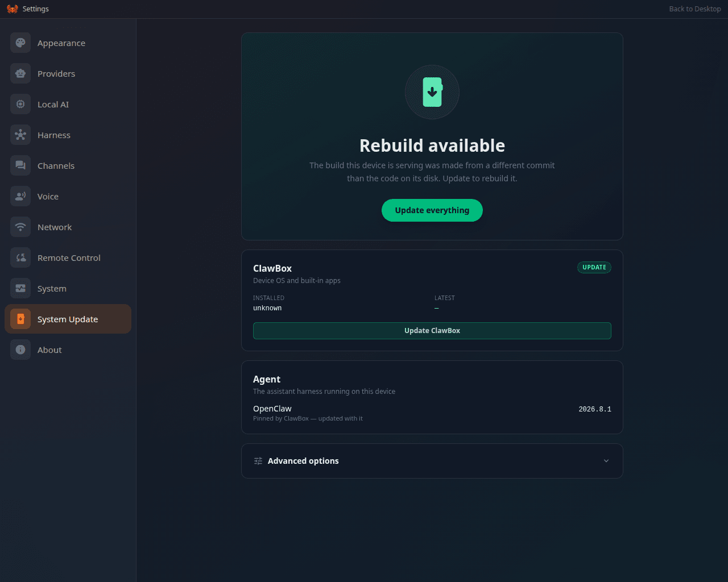The width and height of the screenshot is (728, 582).
Task: Click the Update ClawBox button
Action: point(432,331)
